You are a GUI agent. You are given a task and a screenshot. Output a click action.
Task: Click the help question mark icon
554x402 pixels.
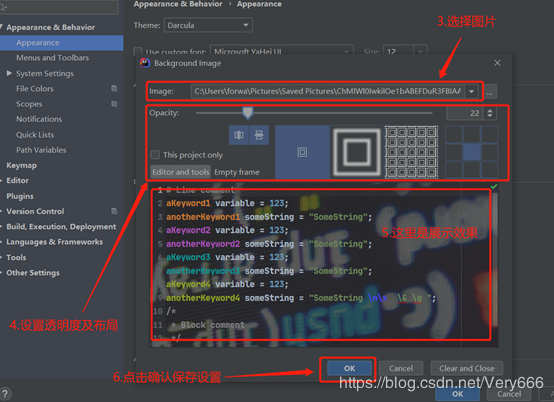click(5, 394)
